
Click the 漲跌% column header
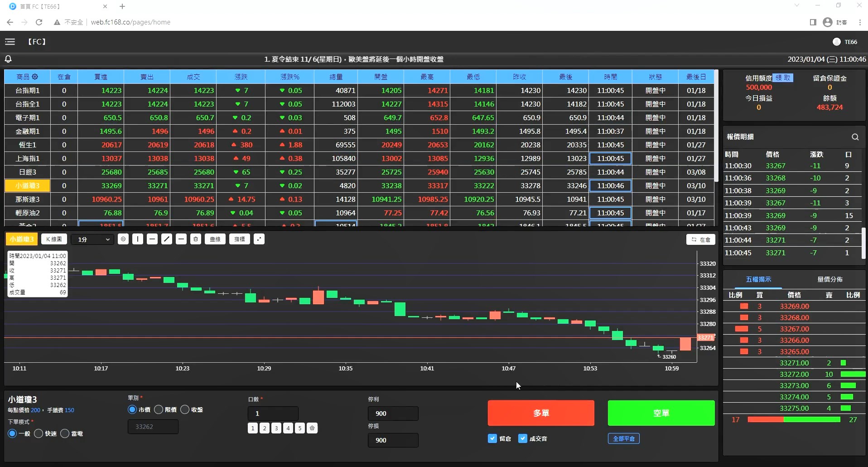point(290,77)
